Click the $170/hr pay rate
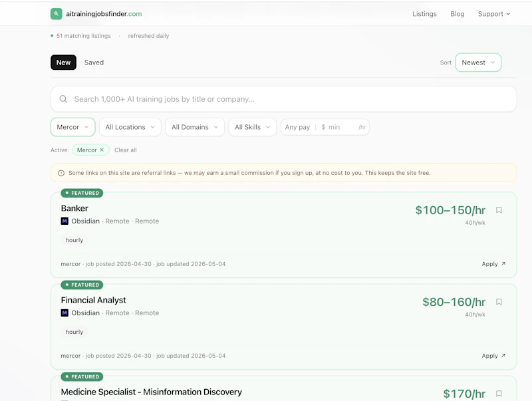 tap(464, 394)
